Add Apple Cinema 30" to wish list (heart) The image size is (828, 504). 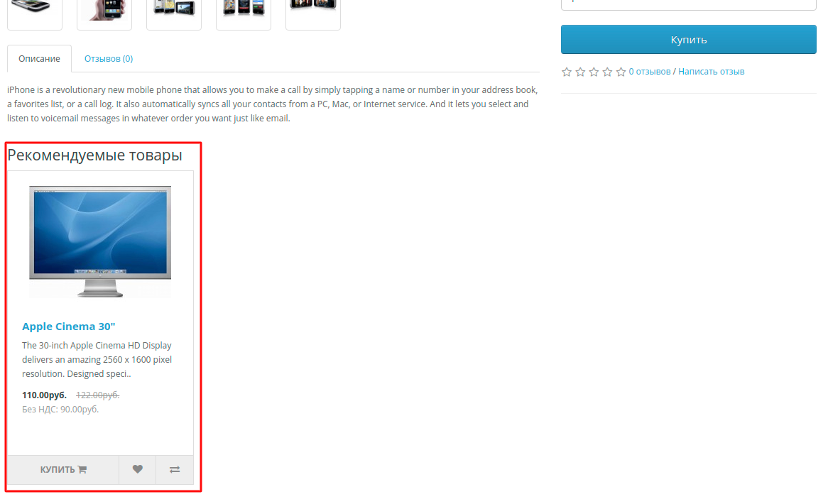click(x=137, y=469)
